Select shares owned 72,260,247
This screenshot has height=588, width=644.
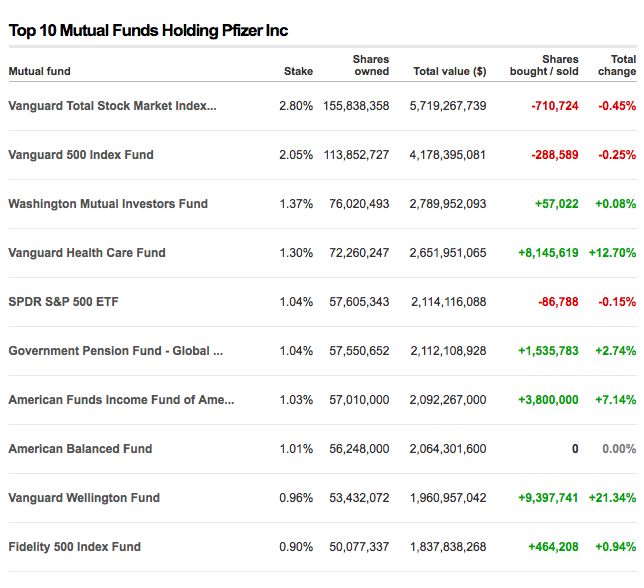(x=359, y=253)
